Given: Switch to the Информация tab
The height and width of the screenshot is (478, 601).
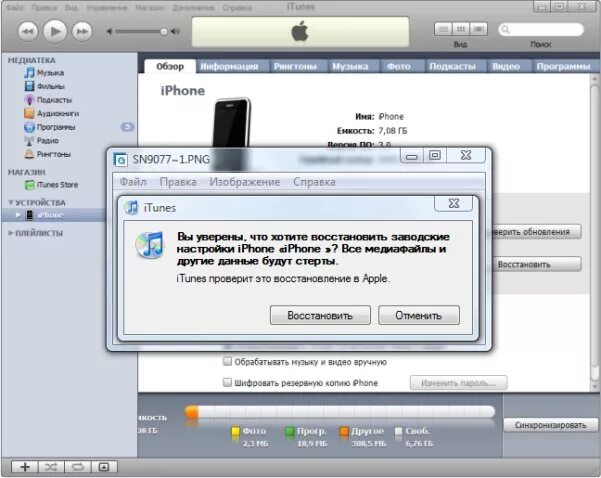Looking at the screenshot, I should click(x=230, y=66).
